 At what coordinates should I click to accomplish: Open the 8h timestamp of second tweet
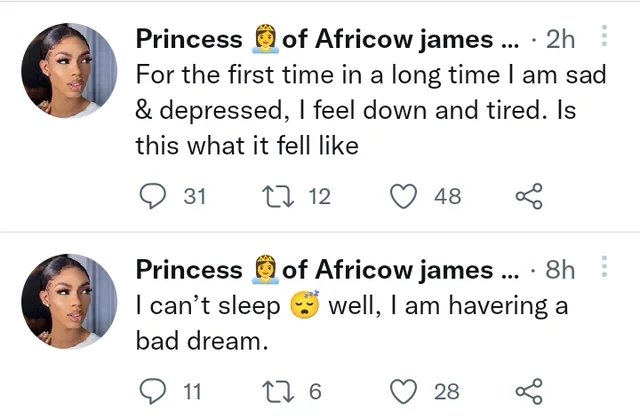[x=560, y=270]
